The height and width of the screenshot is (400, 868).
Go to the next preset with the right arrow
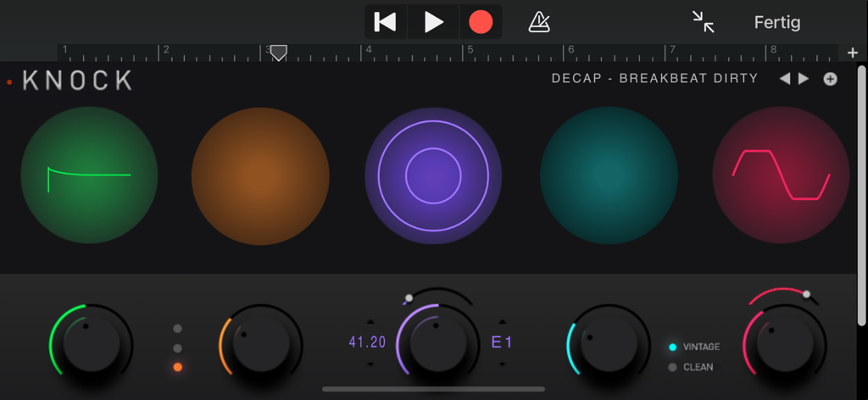(x=804, y=79)
